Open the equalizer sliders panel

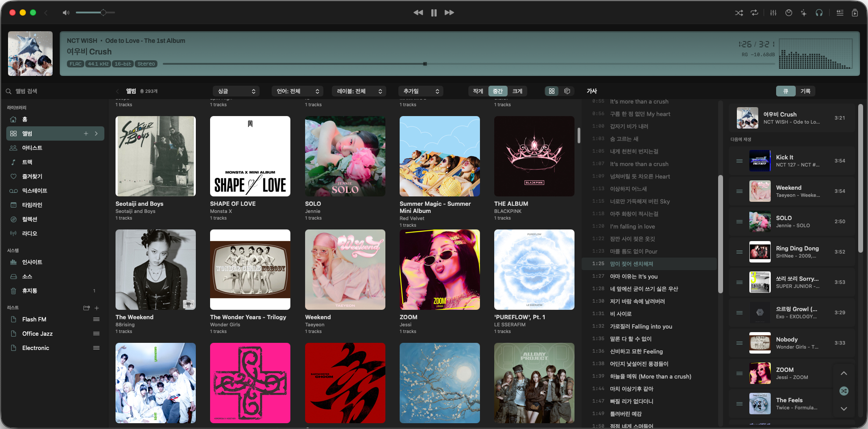tap(773, 13)
